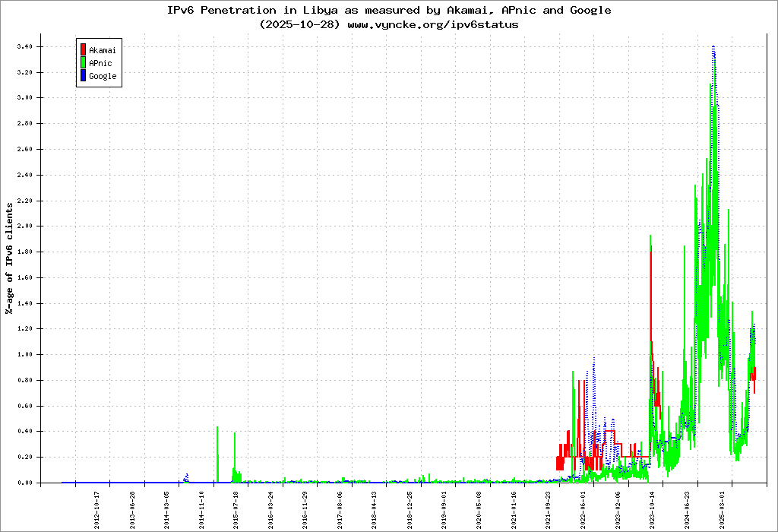Select the Akamai legend label

pyautogui.click(x=100, y=50)
